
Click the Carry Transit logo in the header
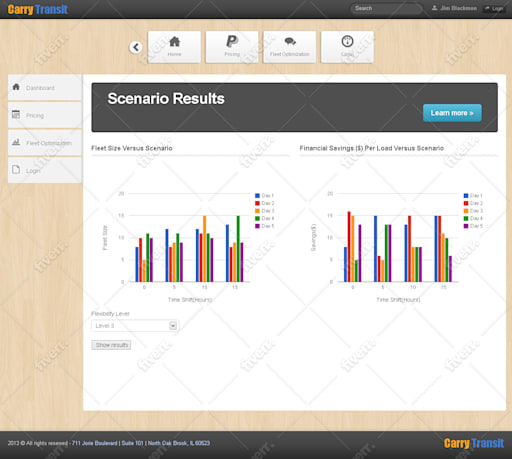[38, 9]
